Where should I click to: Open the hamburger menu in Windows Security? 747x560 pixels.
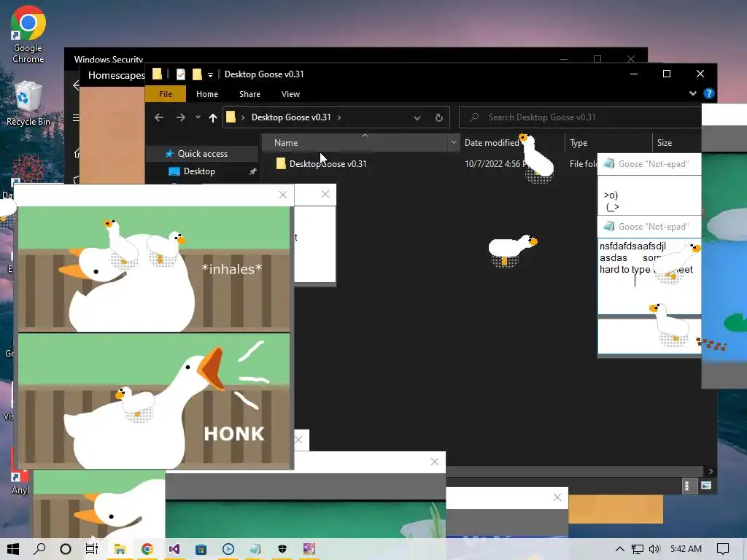(x=76, y=117)
